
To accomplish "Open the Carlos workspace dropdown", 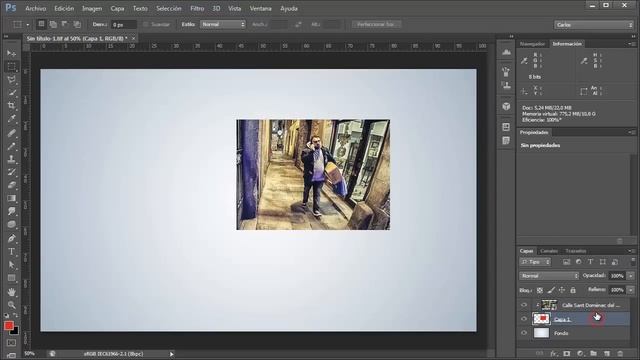I will [593, 25].
